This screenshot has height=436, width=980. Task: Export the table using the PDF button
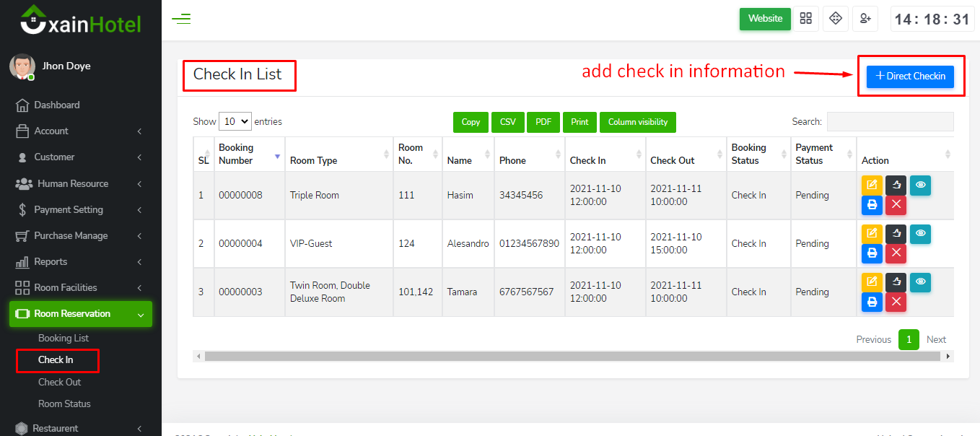click(543, 122)
